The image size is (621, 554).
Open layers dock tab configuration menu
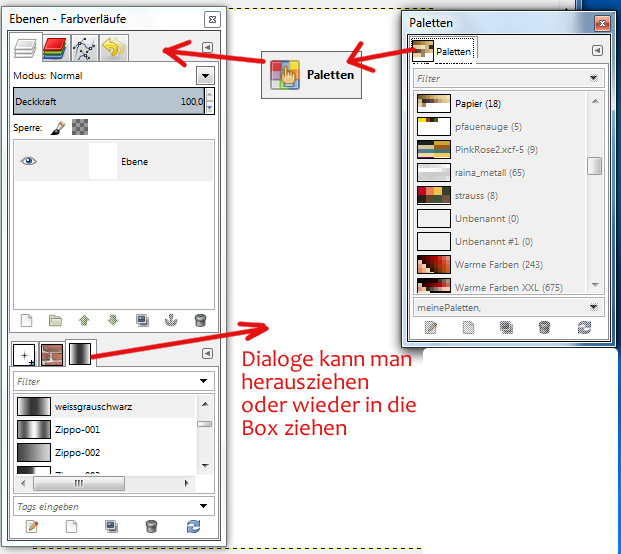(207, 48)
